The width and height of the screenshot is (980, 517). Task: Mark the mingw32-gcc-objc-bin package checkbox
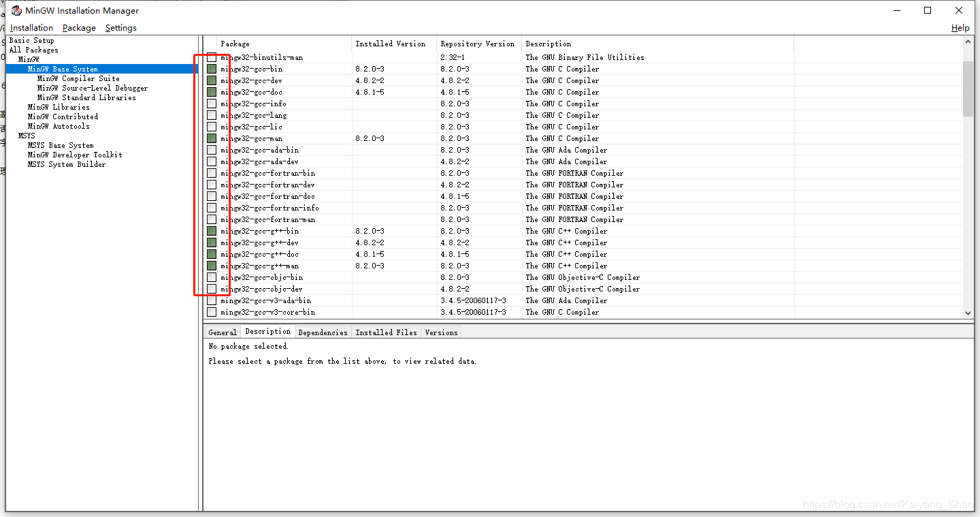click(x=212, y=277)
